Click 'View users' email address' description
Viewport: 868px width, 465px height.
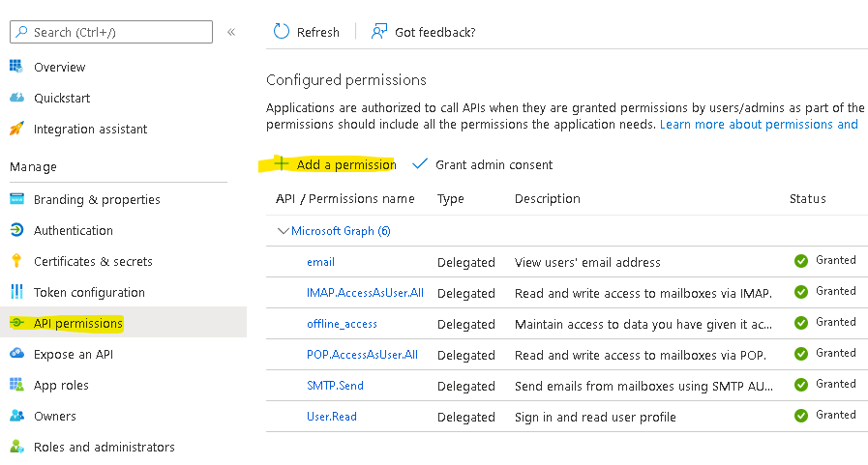[587, 262]
